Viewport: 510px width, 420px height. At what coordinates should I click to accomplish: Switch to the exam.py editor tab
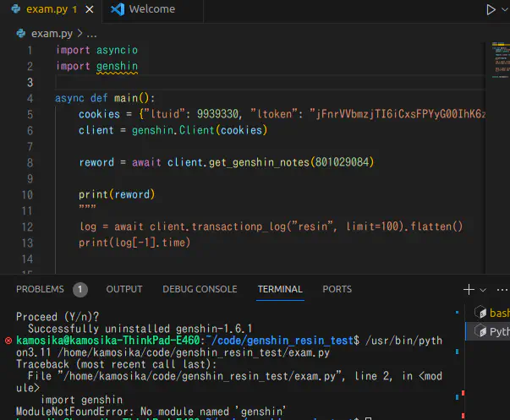click(46, 9)
